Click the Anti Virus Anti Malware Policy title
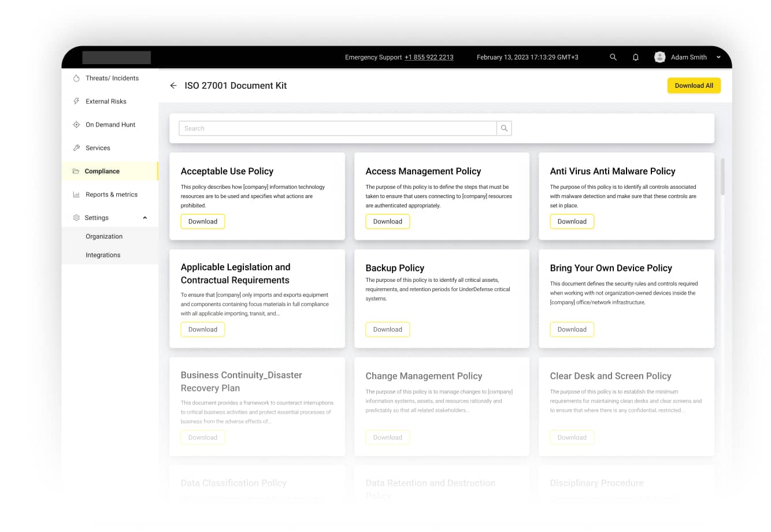771x532 pixels. click(x=613, y=171)
